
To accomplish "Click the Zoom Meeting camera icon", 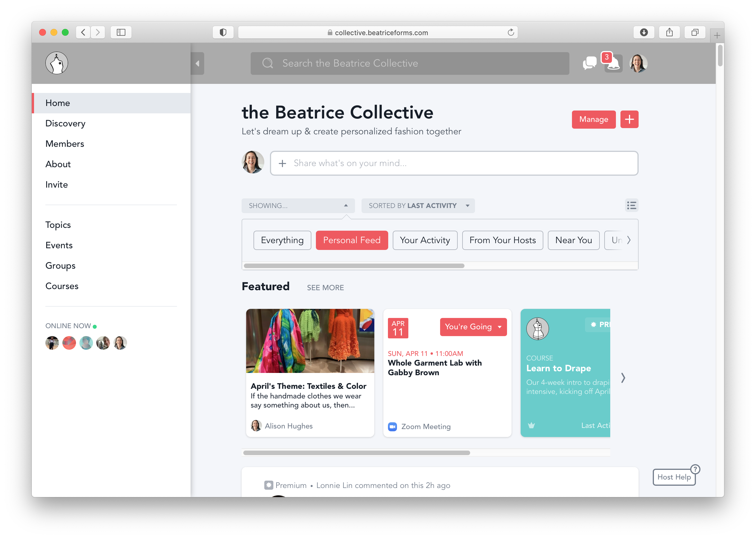I will tap(392, 427).
